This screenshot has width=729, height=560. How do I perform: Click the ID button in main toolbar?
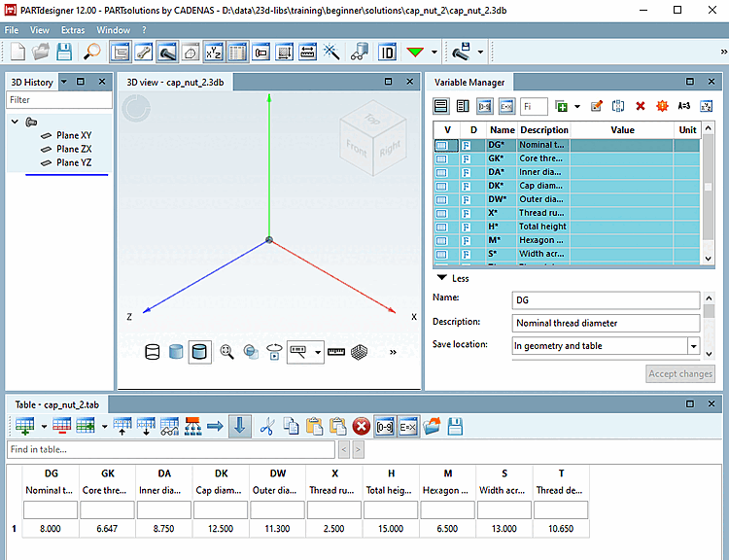[387, 51]
